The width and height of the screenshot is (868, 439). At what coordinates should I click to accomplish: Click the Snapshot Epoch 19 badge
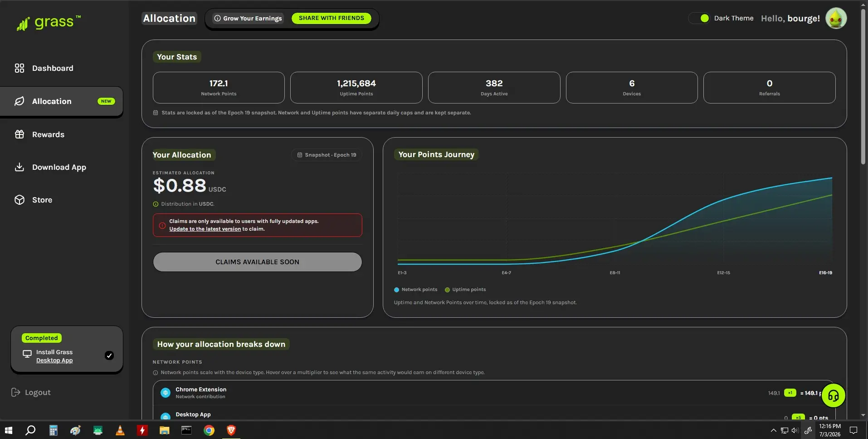click(x=327, y=155)
